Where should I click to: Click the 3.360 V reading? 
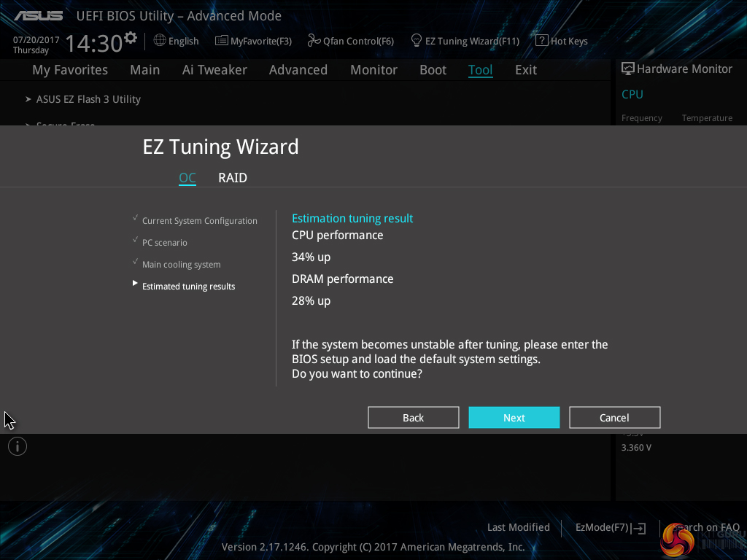click(636, 448)
